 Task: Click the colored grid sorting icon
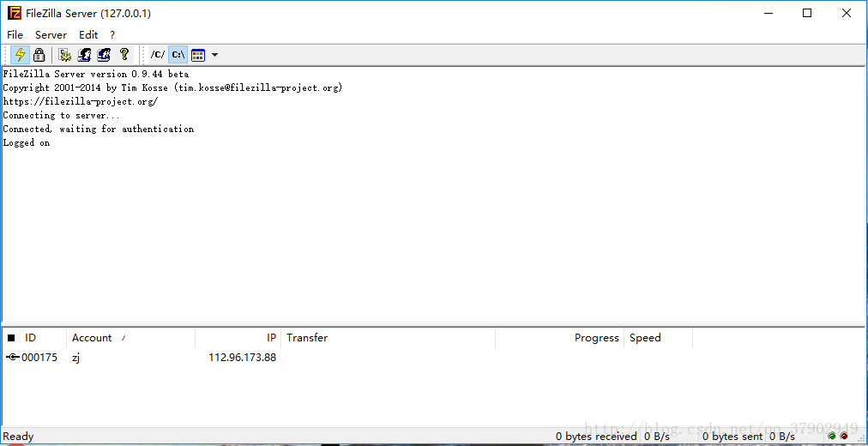coord(198,55)
